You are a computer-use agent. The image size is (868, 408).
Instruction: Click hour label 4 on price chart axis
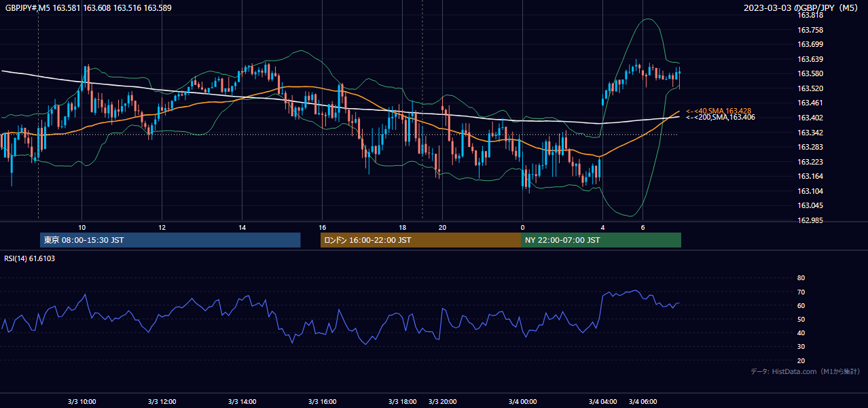coord(602,227)
